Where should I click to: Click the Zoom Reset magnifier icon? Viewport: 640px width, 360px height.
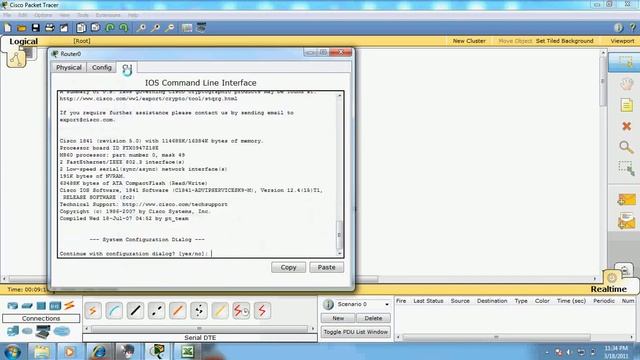[155, 28]
